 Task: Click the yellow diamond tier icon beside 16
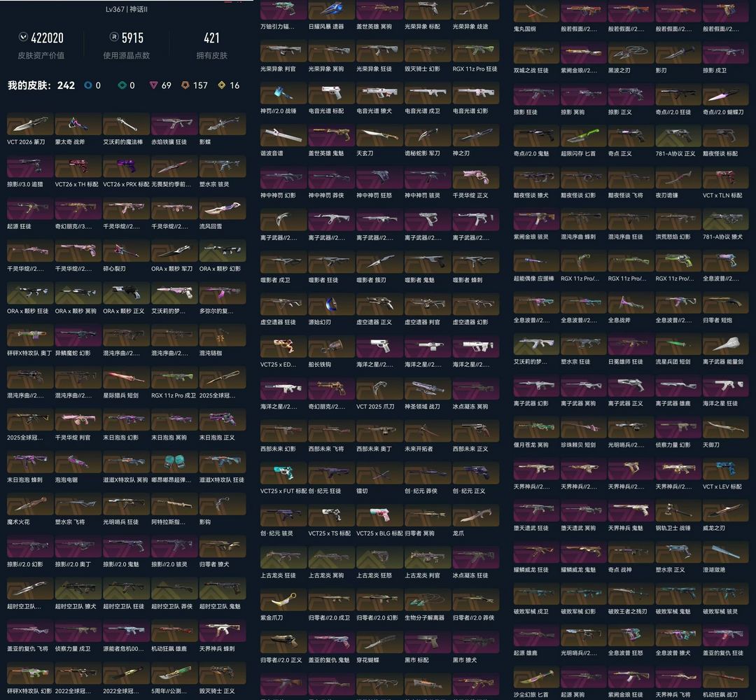click(x=222, y=85)
